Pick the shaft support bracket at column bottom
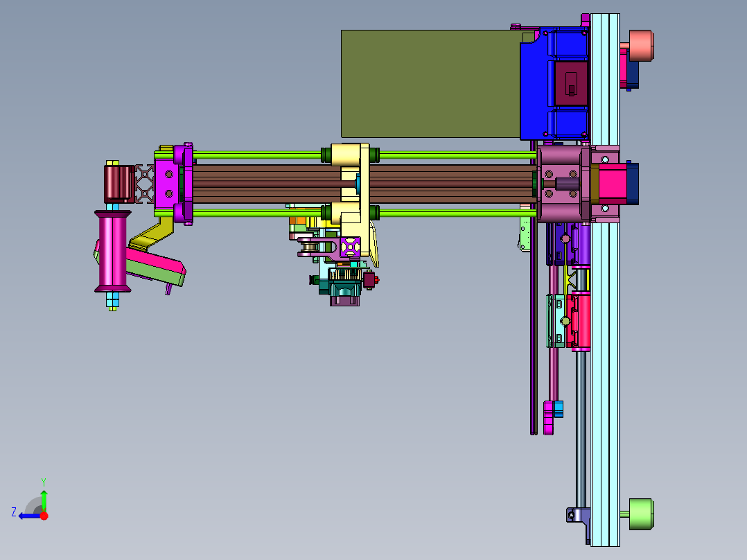The width and height of the screenshot is (747, 560). (x=578, y=520)
